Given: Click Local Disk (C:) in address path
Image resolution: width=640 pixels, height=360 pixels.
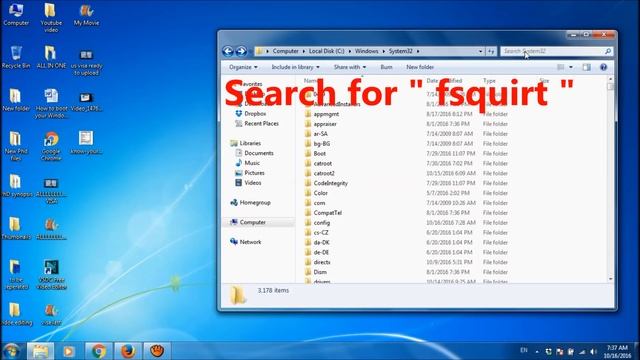Looking at the screenshot, I should point(327,51).
